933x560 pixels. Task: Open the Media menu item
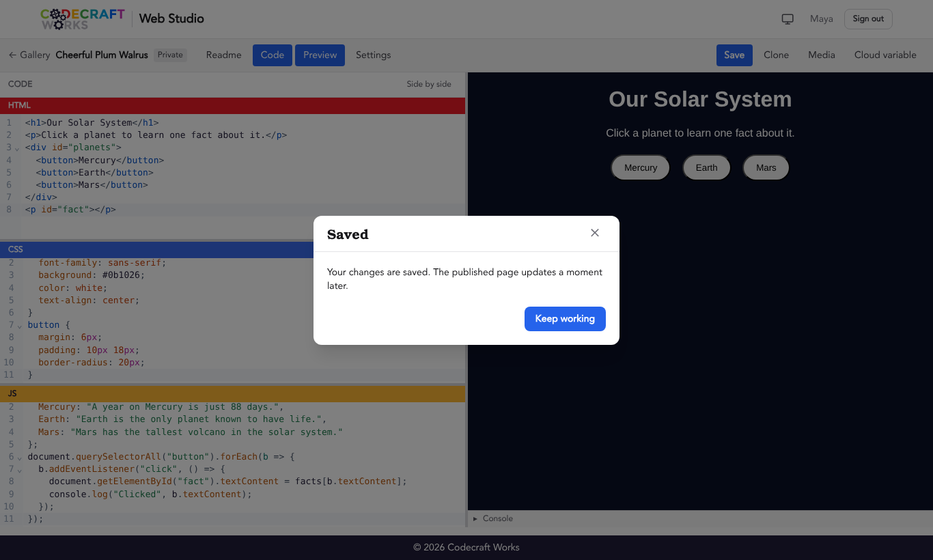[x=822, y=55]
